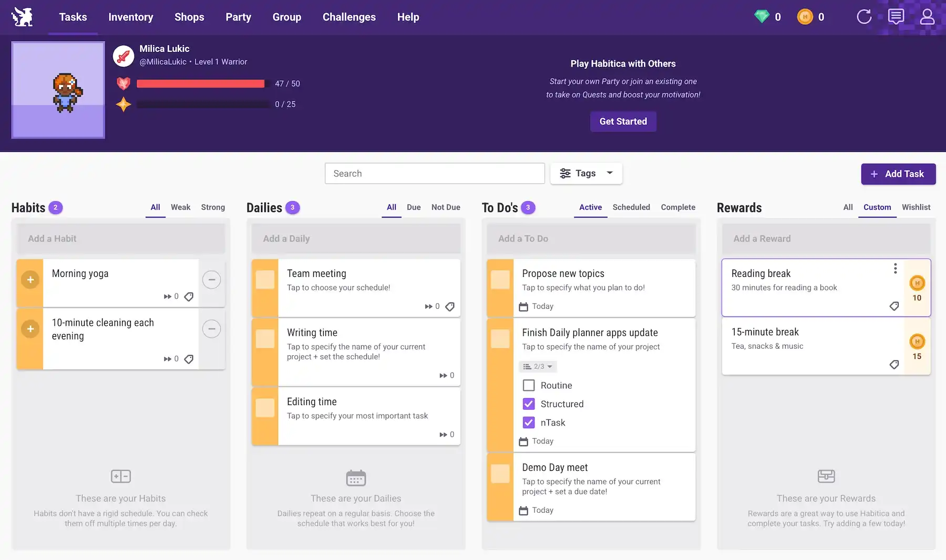Viewport: 946px width, 560px height.
Task: Open the Tags filter dropdown
Action: (x=586, y=173)
